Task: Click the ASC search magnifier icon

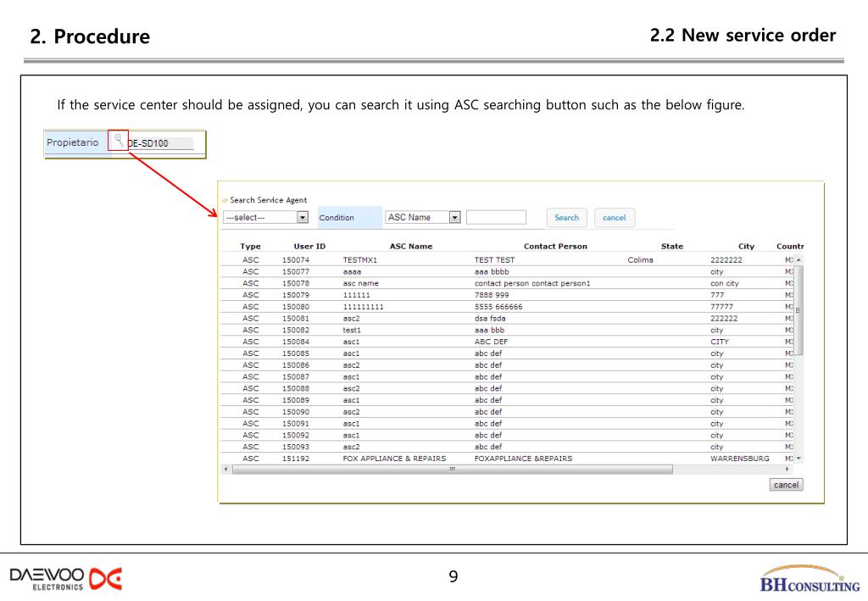Action: (x=119, y=141)
